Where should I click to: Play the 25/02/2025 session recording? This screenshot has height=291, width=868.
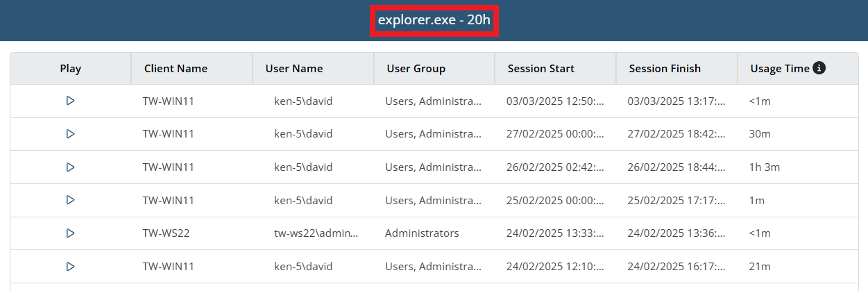(x=70, y=200)
